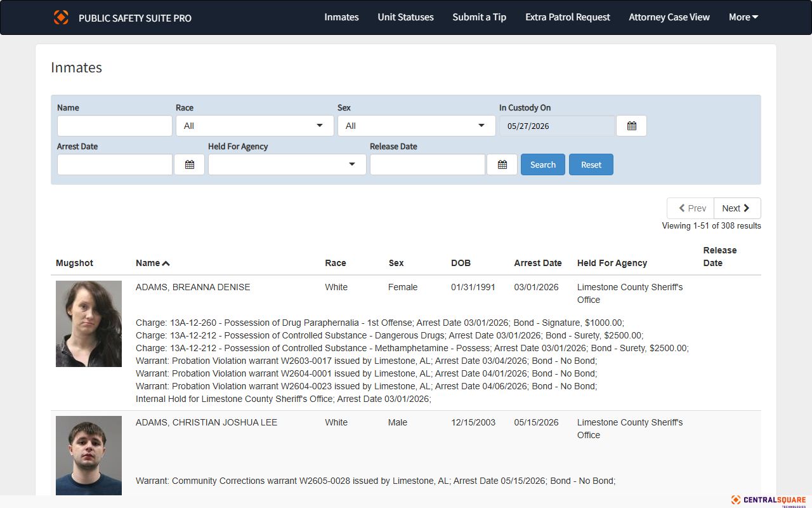Expand the Sex dropdown

[x=416, y=126]
